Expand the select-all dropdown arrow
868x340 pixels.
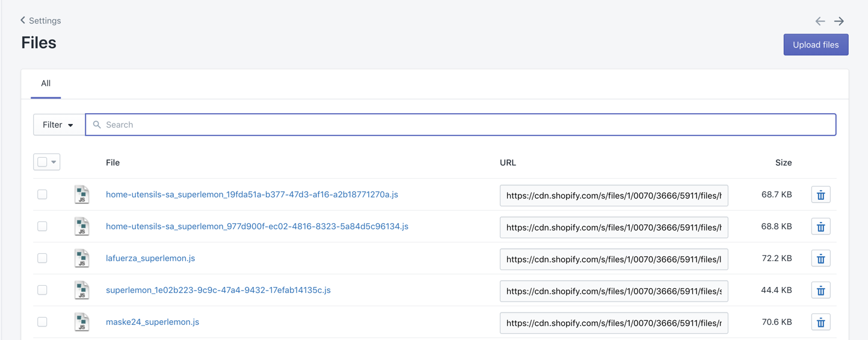[54, 162]
